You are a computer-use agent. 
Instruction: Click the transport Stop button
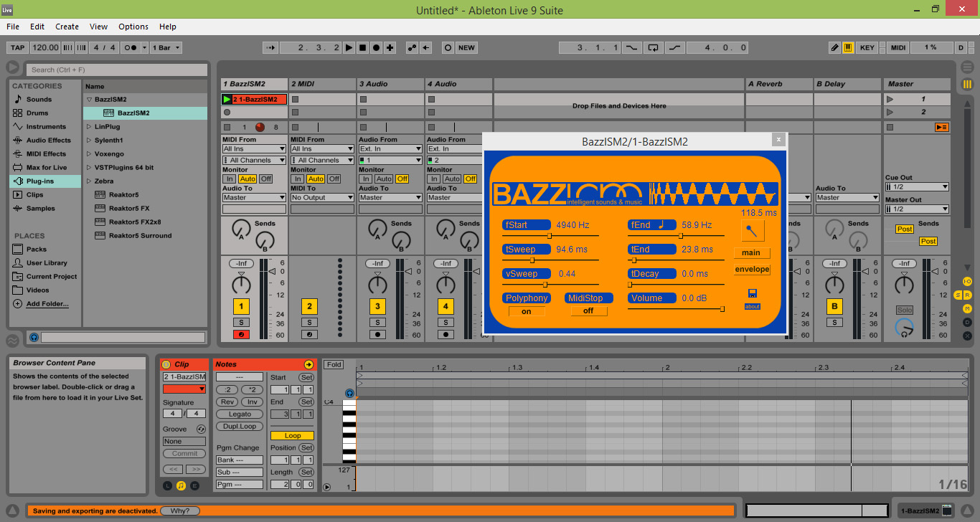tap(363, 47)
